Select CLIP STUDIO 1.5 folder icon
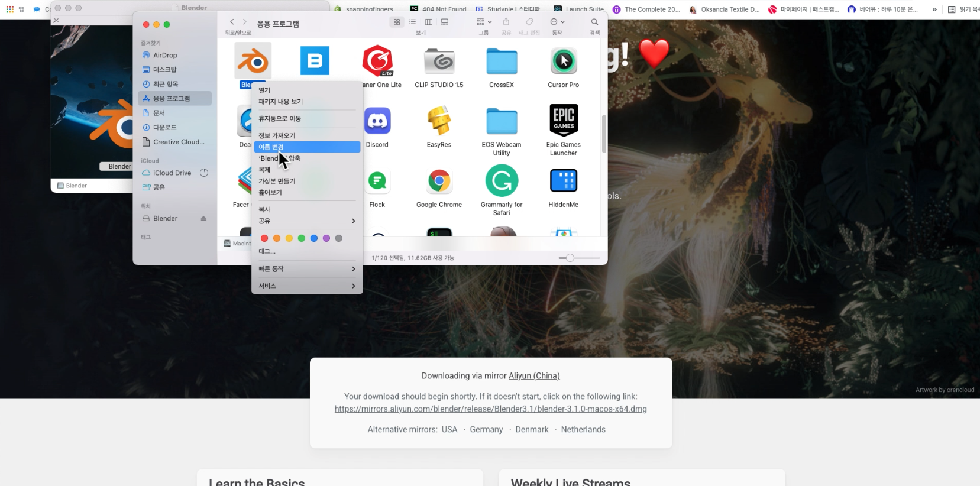The height and width of the screenshot is (486, 980). tap(439, 61)
